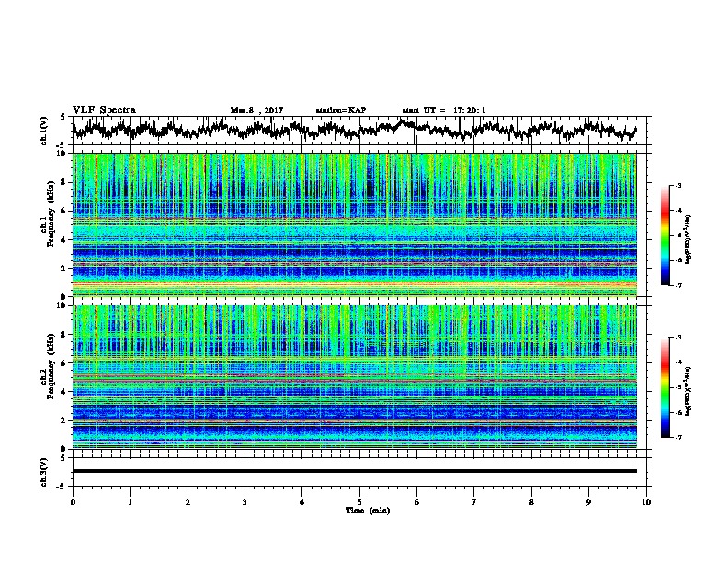The width and height of the screenshot is (728, 563).
Task: Click the "-3" value on upper color bar
Action: (677, 185)
